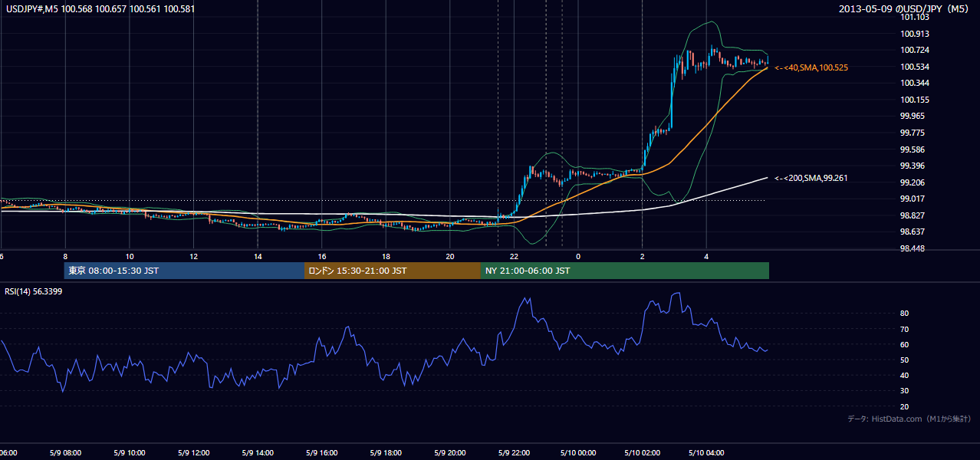Select the chart title '2013-05-09 のUSD/JPY（M5）'

pos(903,9)
